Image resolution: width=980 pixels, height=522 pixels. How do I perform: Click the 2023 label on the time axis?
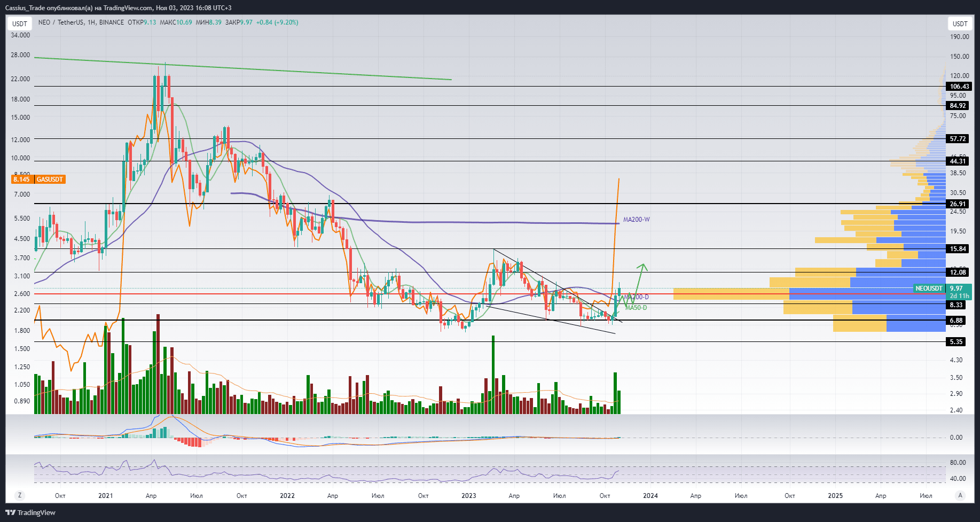pos(469,496)
